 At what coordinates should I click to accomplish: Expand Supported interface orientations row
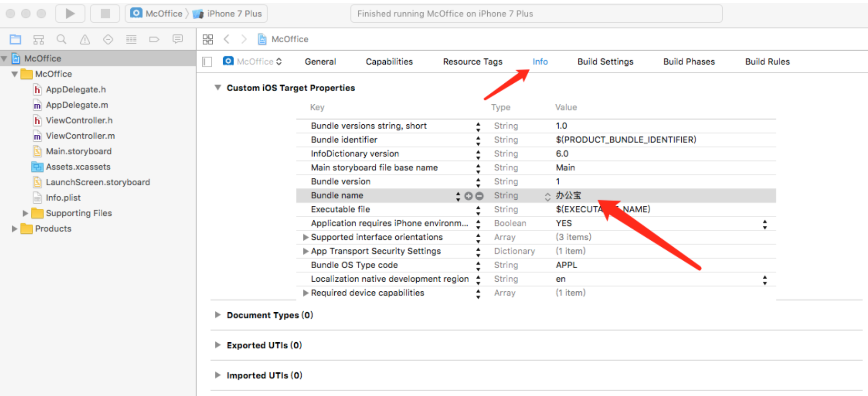pyautogui.click(x=306, y=237)
